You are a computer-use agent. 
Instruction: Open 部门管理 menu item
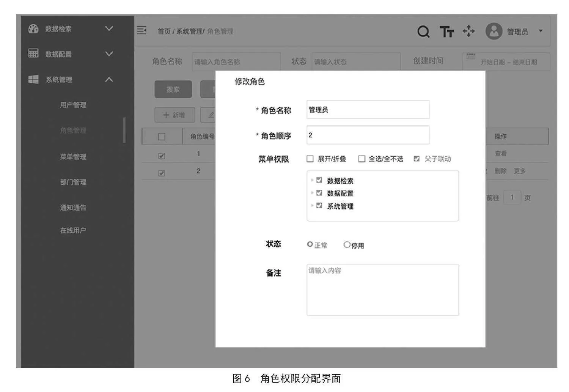pyautogui.click(x=73, y=182)
